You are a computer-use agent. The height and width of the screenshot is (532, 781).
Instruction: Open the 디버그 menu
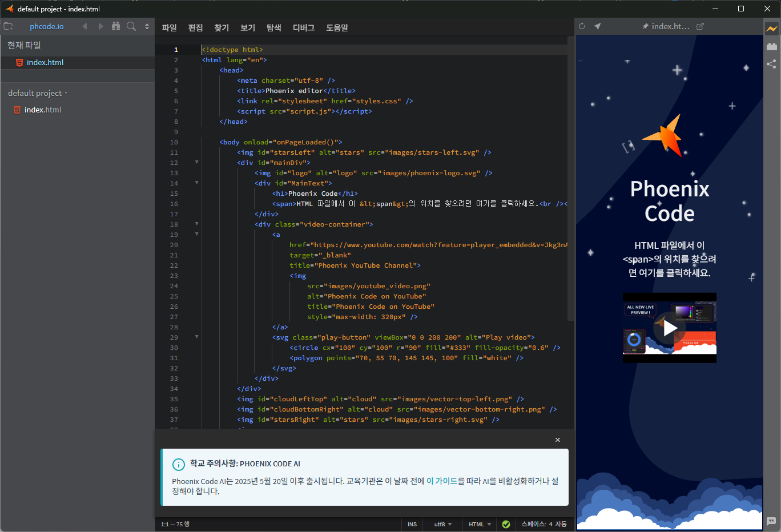tap(304, 27)
